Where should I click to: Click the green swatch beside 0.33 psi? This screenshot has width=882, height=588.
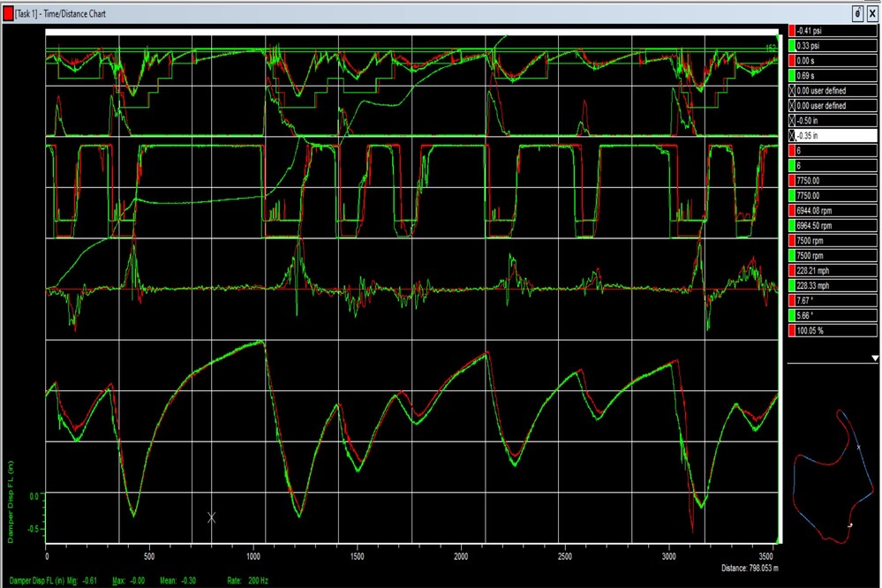pos(792,46)
